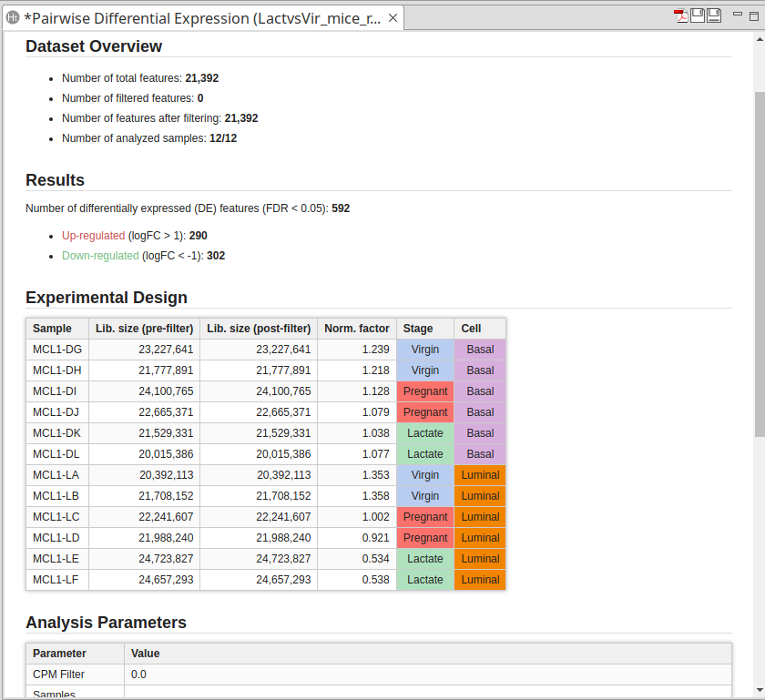Click the Norm. factor column header
The width and height of the screenshot is (765, 700).
[357, 329]
